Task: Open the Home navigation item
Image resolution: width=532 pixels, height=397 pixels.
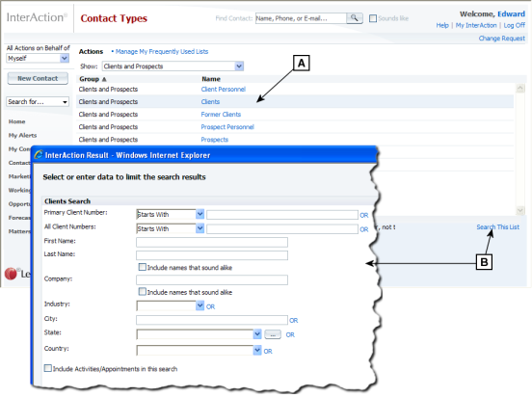Action: click(x=17, y=121)
